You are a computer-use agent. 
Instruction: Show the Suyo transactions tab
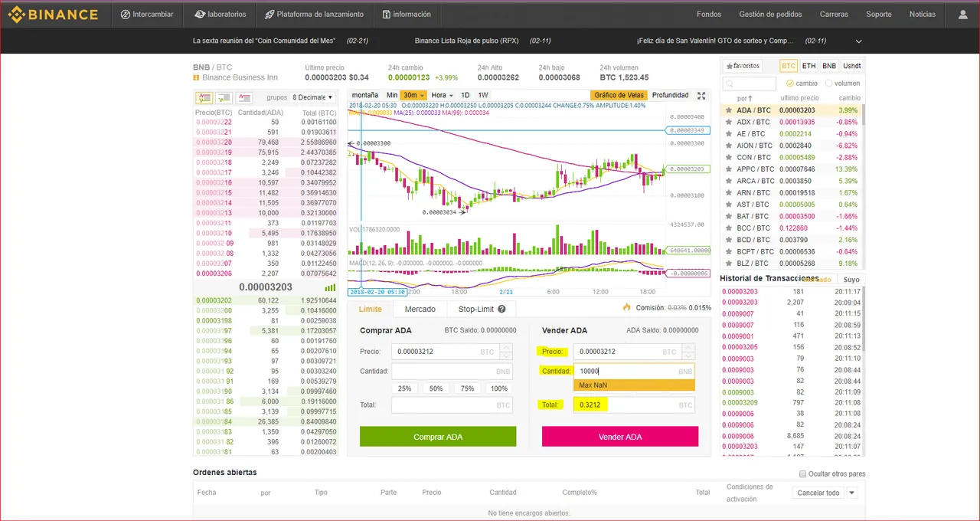pyautogui.click(x=851, y=280)
